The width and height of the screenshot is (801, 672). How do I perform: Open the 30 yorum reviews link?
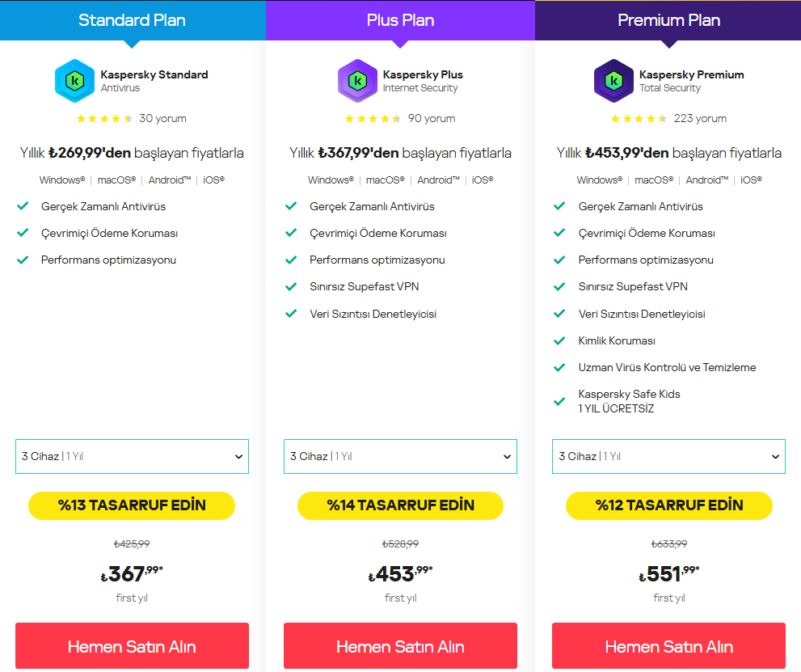[162, 119]
